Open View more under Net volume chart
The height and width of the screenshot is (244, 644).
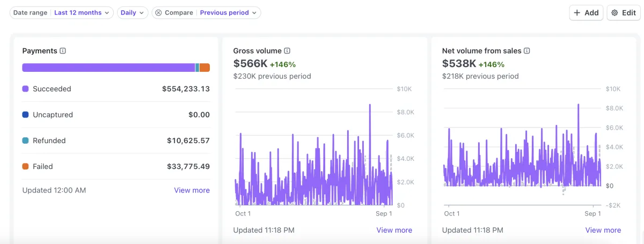click(603, 230)
